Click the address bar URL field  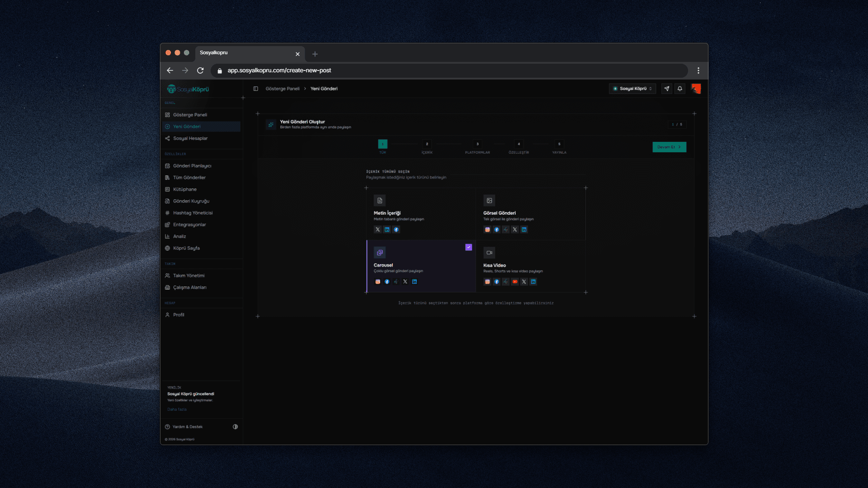click(x=449, y=70)
